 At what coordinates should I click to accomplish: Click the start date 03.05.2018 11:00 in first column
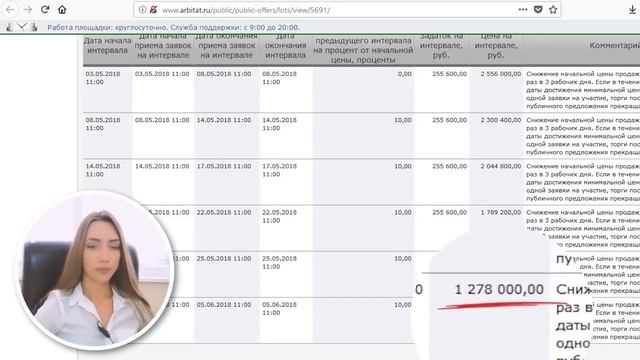[x=103, y=78]
